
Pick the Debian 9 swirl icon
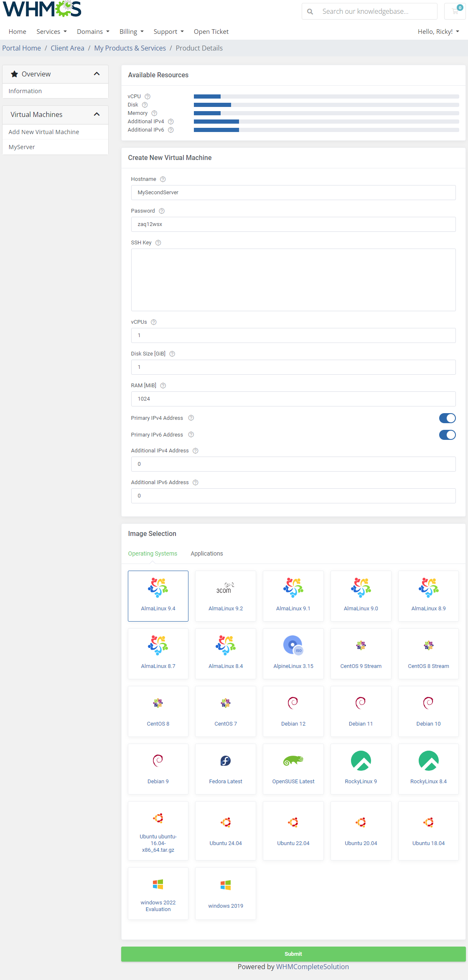pos(158,761)
